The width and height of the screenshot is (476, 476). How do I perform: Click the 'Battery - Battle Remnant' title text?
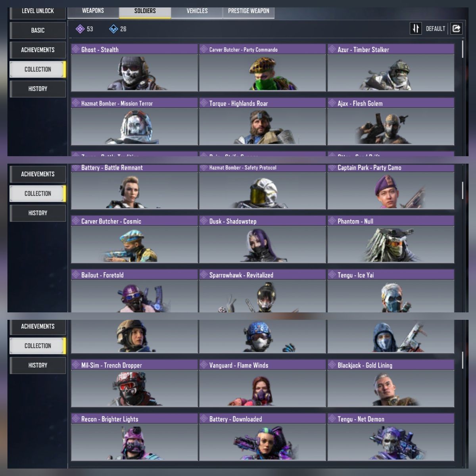pos(112,168)
